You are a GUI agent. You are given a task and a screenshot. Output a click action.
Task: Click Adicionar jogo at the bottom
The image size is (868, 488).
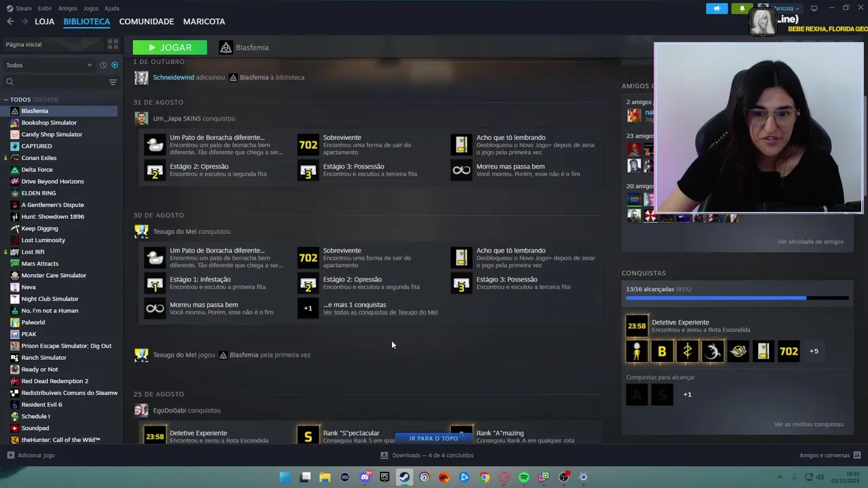coord(31,455)
